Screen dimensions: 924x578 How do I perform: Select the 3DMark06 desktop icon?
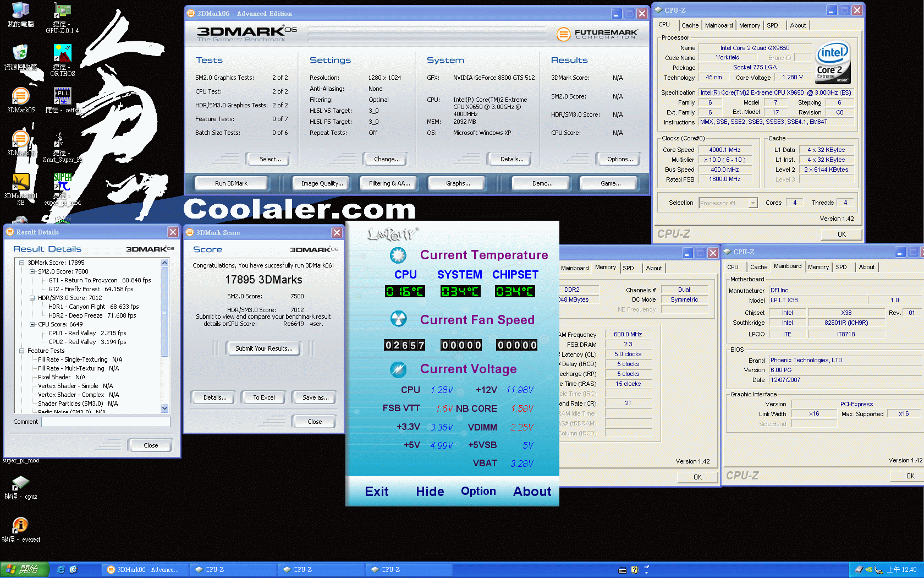pos(20,143)
